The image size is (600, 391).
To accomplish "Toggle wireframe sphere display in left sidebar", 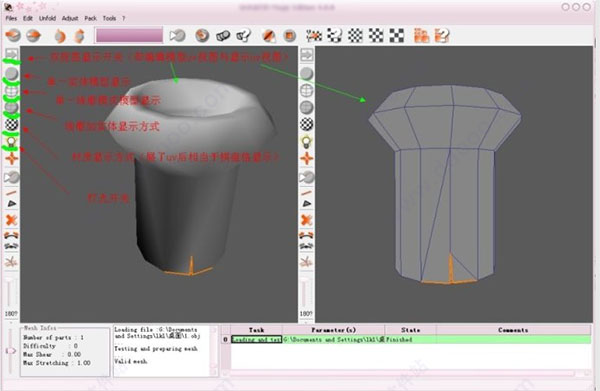I will tap(11, 91).
